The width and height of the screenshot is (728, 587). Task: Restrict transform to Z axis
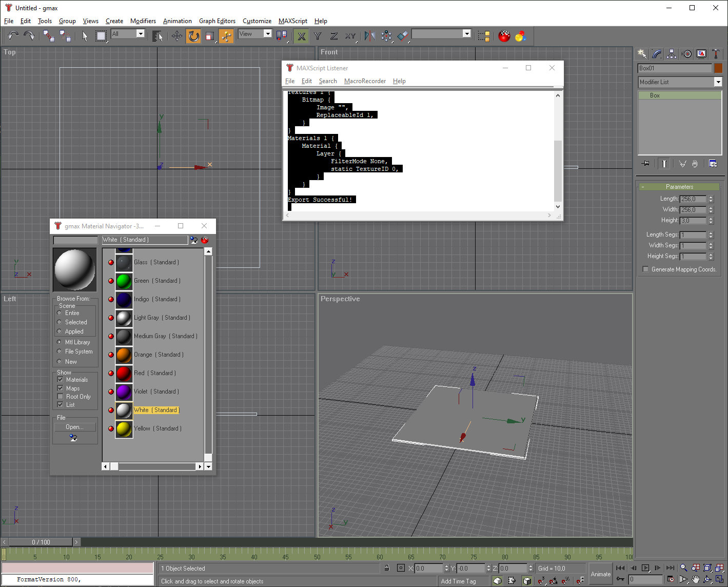pos(334,36)
